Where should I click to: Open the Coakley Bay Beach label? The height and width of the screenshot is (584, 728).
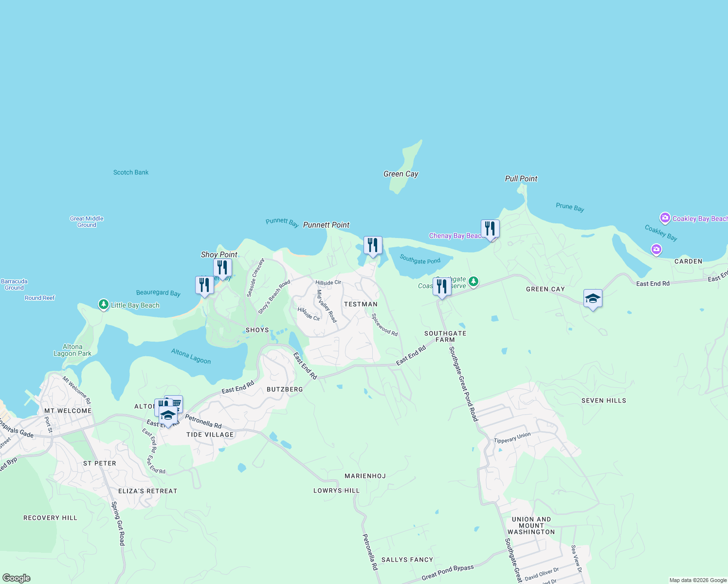click(701, 219)
